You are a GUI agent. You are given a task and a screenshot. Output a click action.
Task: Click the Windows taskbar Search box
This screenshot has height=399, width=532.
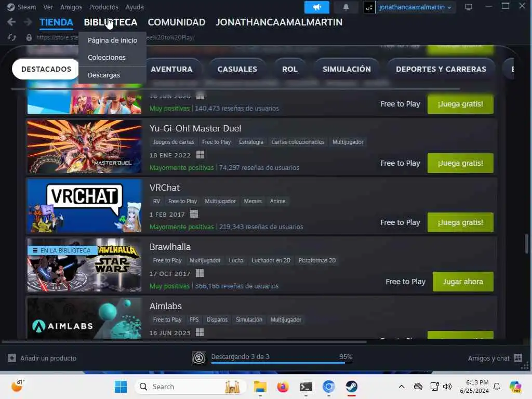pos(191,387)
